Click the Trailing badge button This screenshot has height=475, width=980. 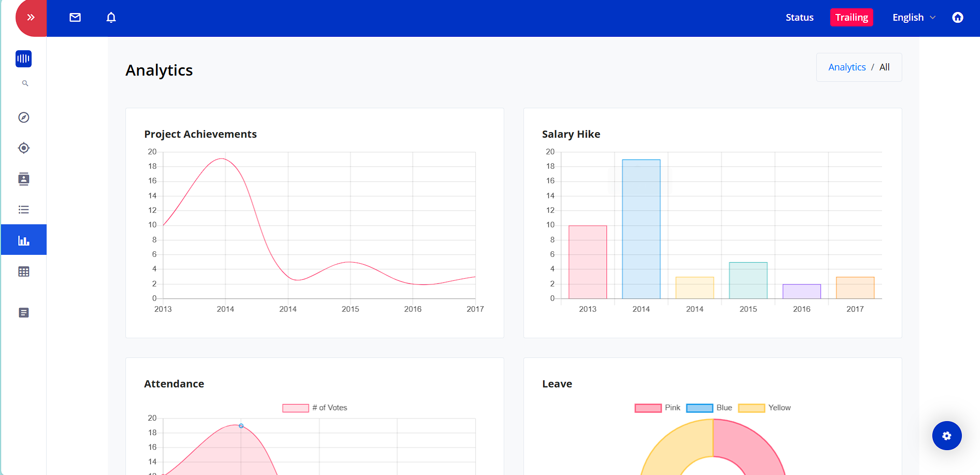851,18
